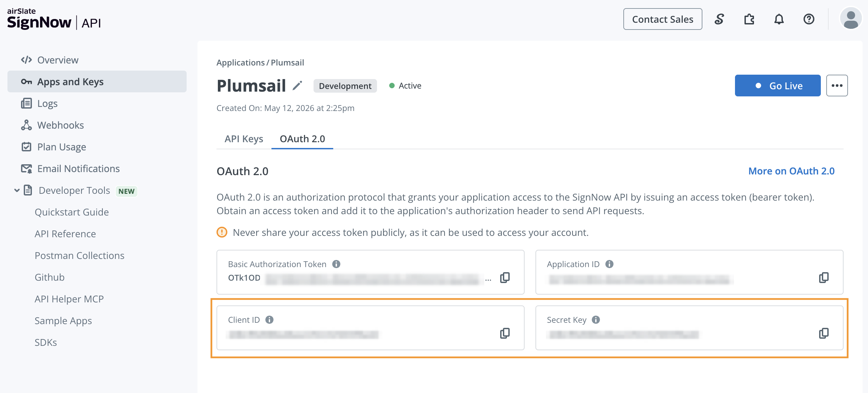This screenshot has height=393, width=868.
Task: Open the Overview page
Action: pyautogui.click(x=58, y=60)
